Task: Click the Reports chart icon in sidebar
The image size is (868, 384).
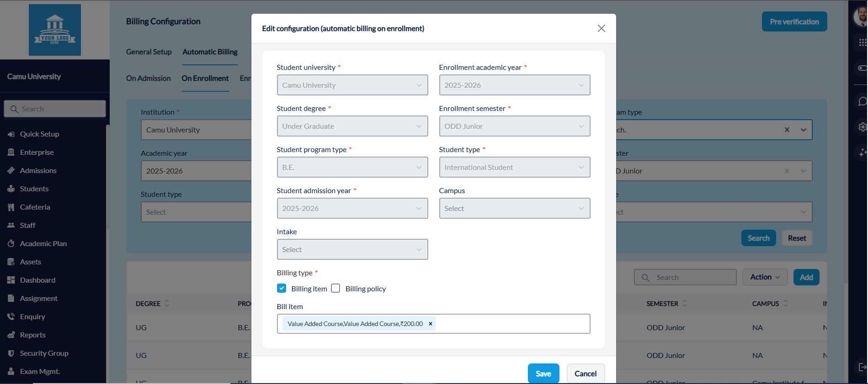Action: point(11,335)
